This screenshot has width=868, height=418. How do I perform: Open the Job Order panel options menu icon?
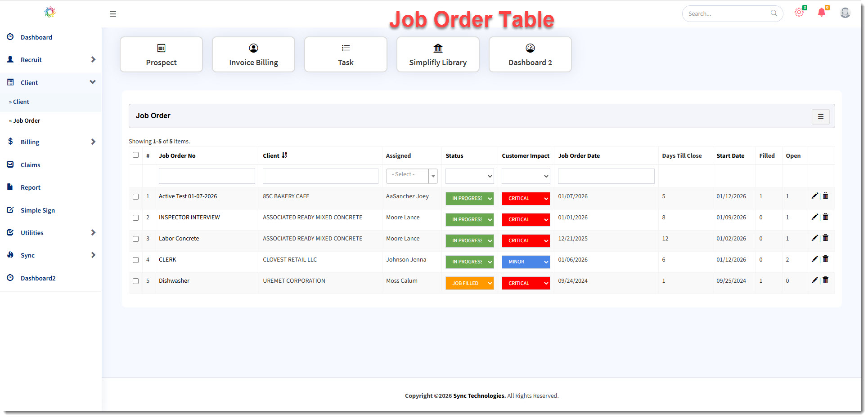820,116
